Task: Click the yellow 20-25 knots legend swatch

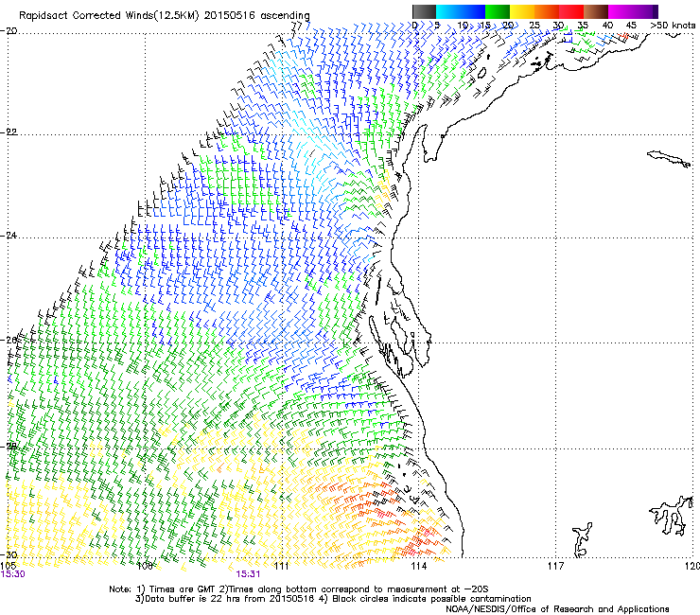Action: (522, 11)
